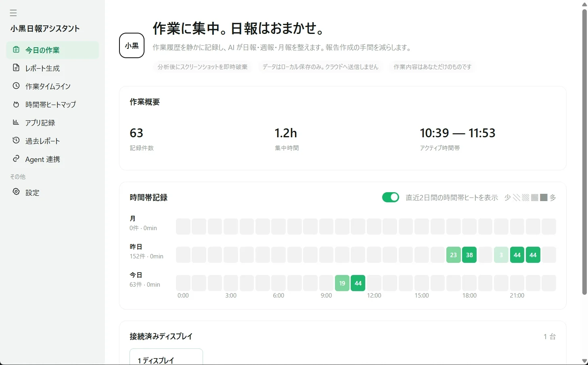The width and height of the screenshot is (588, 365).
Task: Click today's heat cell labeled 44
Action: pos(358,283)
